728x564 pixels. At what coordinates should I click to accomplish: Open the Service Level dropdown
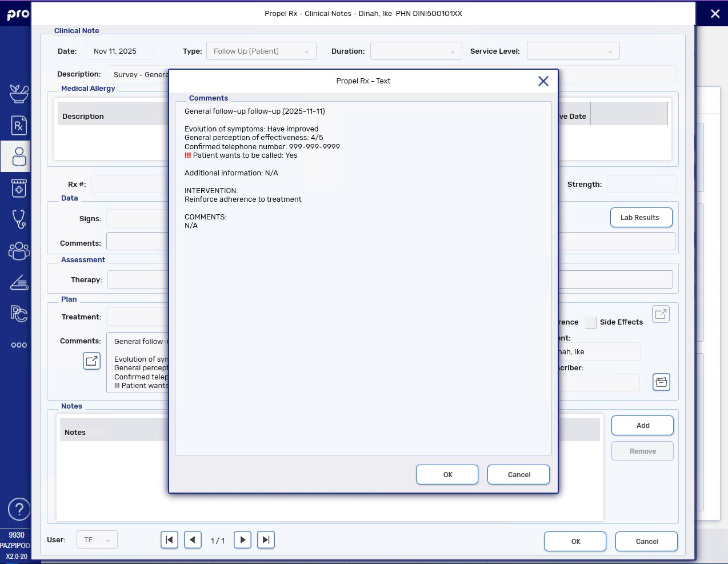(573, 51)
